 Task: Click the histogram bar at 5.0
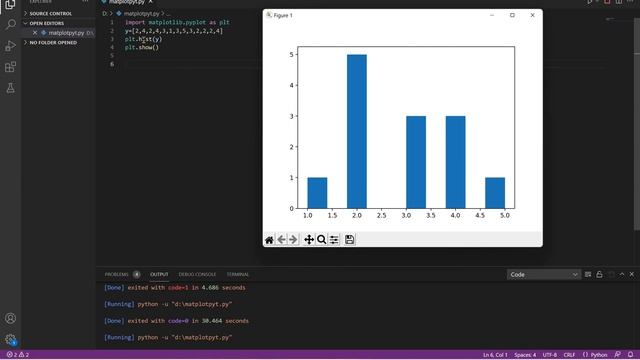point(495,193)
